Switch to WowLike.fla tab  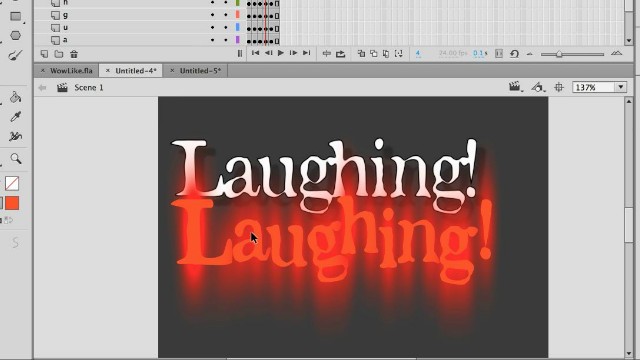coord(71,71)
